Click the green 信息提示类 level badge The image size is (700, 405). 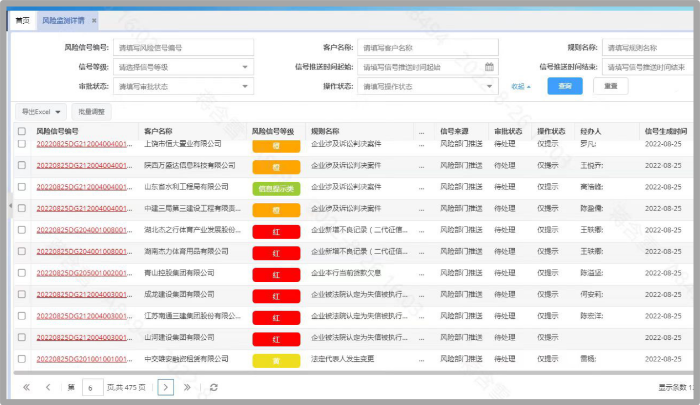(272, 188)
